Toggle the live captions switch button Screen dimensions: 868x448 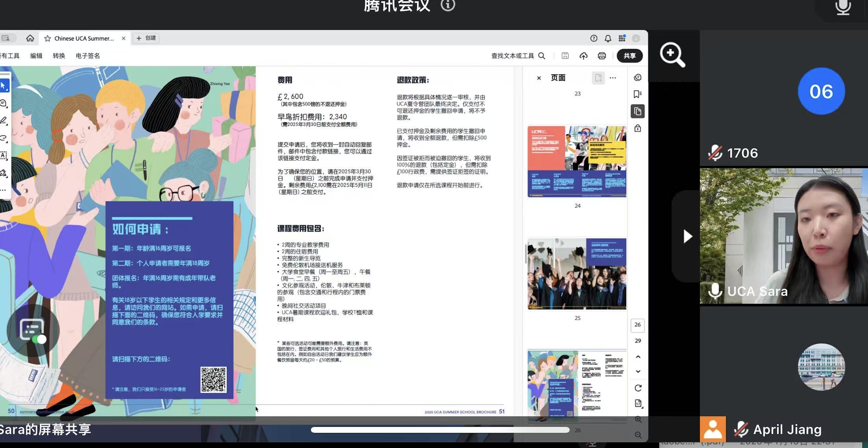pyautogui.click(x=33, y=330)
